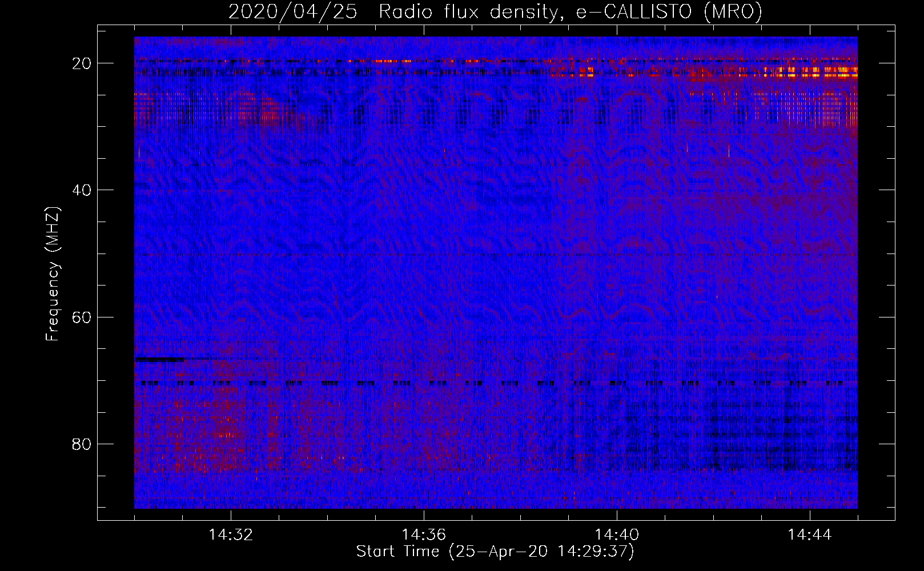The height and width of the screenshot is (571, 924).
Task: Click the '60' frequency tick label
Action: [82, 317]
